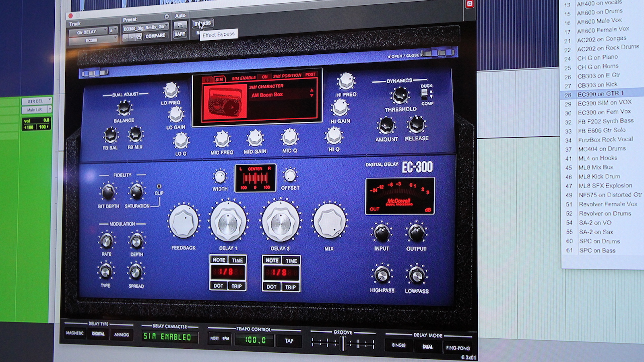Toggle the DUCK/COMP switch
Viewport: 644px width, 362px height.
(x=424, y=94)
